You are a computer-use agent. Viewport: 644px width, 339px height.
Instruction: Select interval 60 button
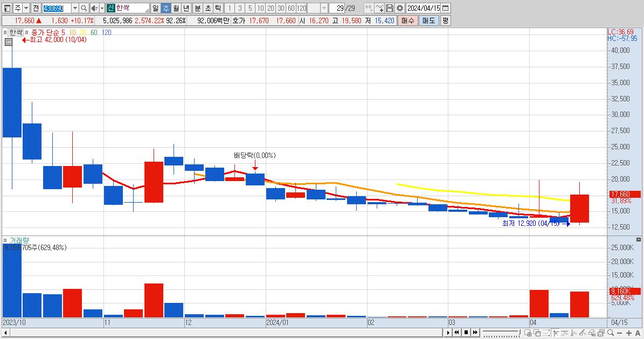pos(291,8)
